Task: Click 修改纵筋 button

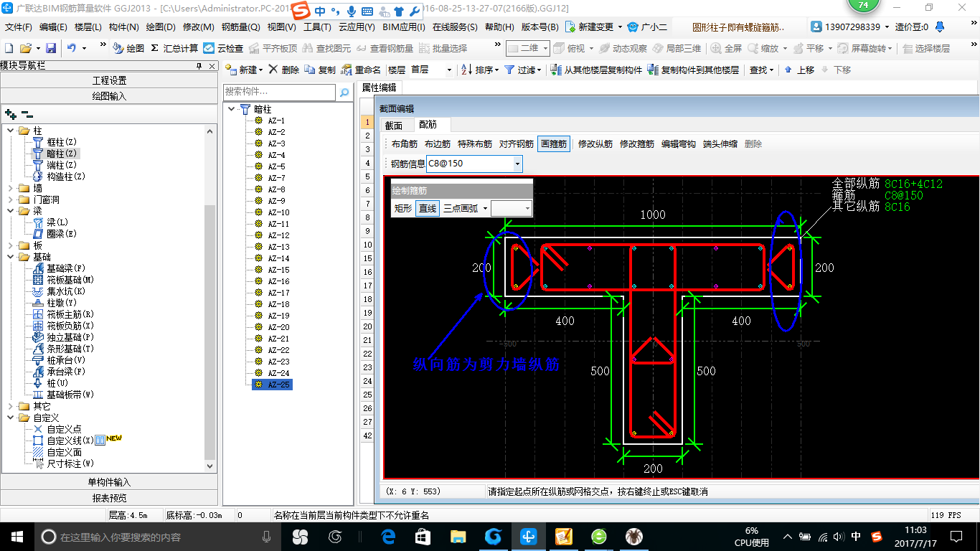Action: 595,143
